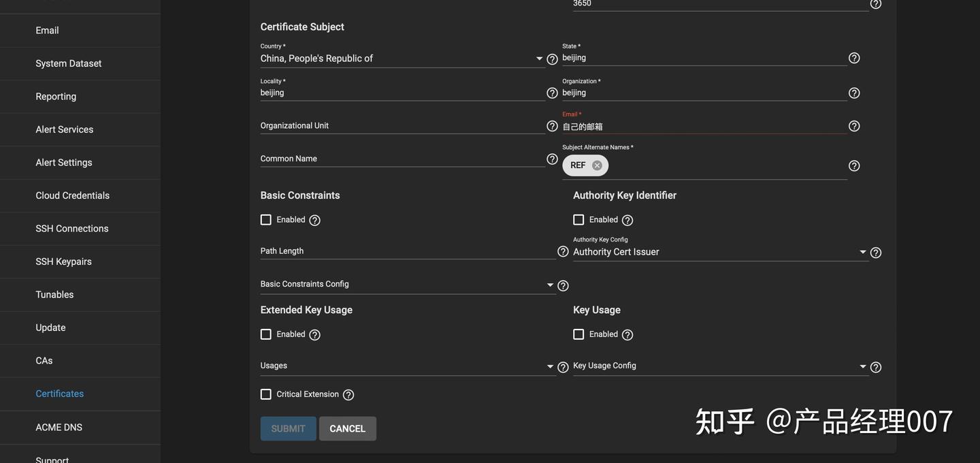This screenshot has width=980, height=463.
Task: Open the Usages dropdown list
Action: point(407,366)
